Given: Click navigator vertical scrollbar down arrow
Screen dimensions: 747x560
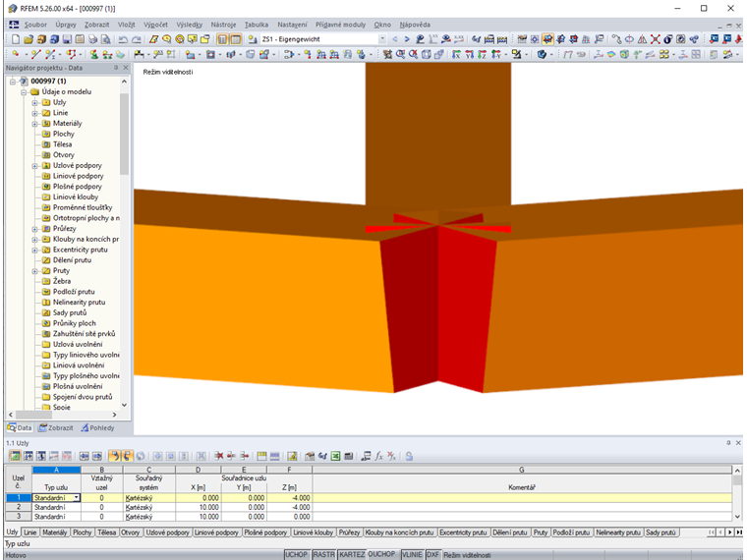Looking at the screenshot, I should coord(125,405).
